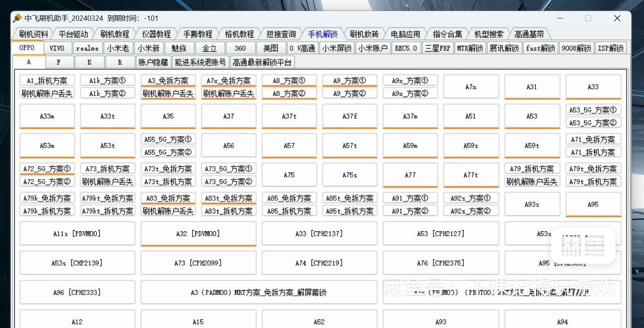
Task: Open the fast解锁 tab
Action: (540, 48)
